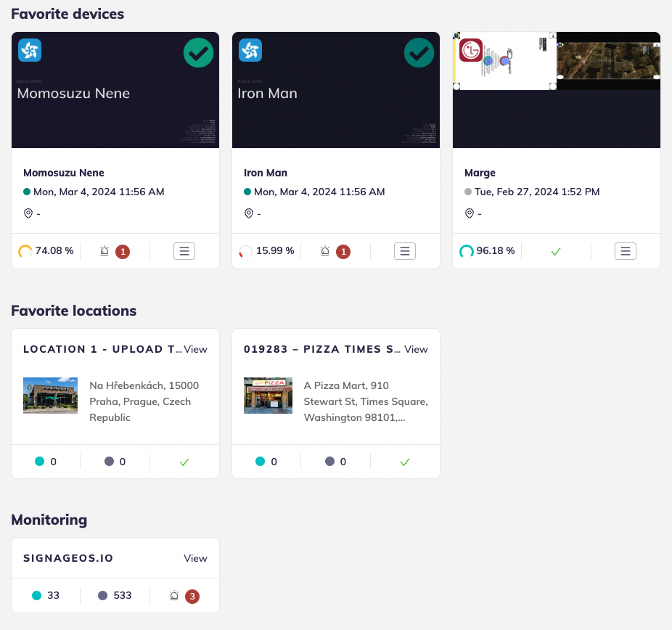Open the hamburger menu on Marge card
The image size is (672, 630).
coord(626,251)
